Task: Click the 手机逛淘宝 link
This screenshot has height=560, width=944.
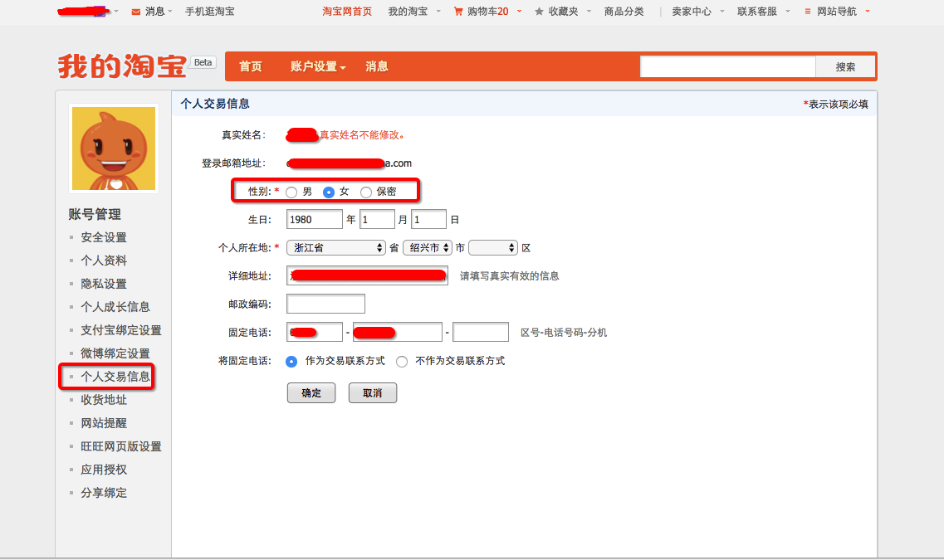Action: 209,12
